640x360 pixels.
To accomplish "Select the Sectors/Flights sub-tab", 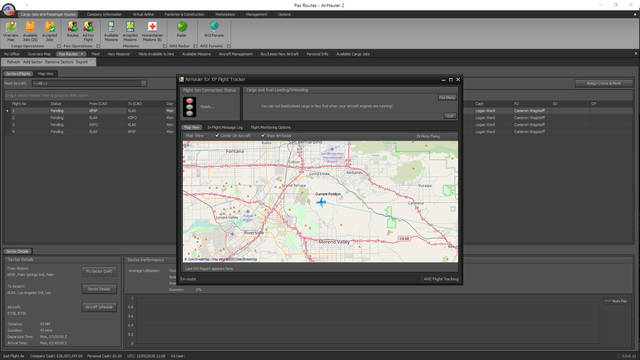I will [18, 74].
